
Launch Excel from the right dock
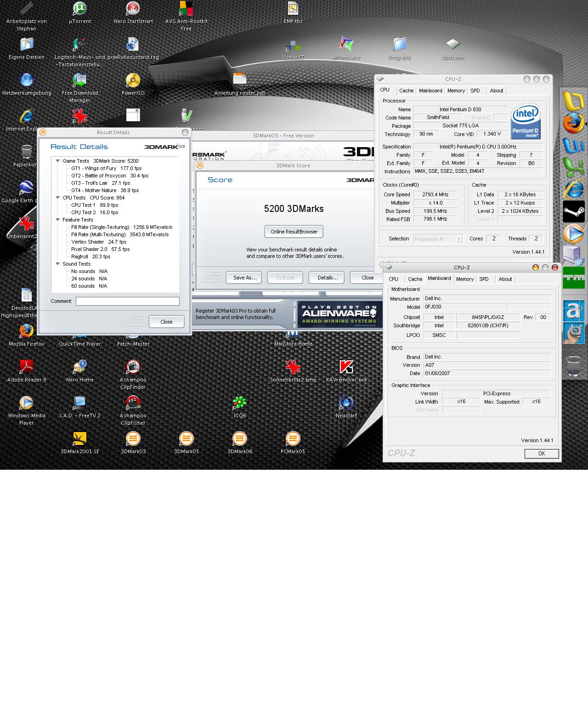(x=574, y=168)
